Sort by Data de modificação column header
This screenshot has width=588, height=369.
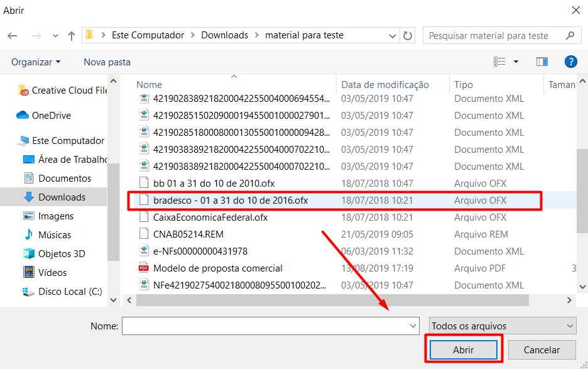384,85
